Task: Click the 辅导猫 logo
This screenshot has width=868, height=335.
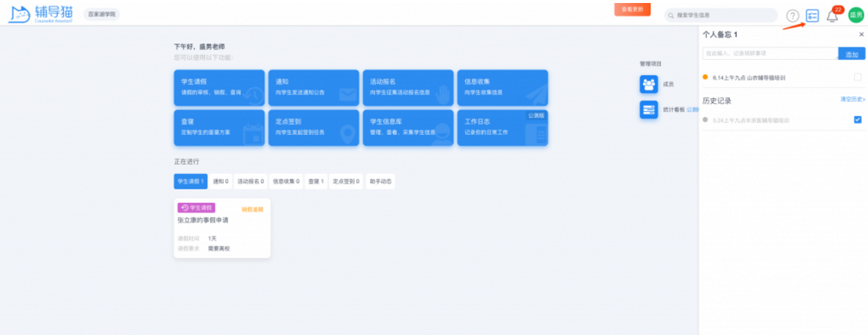Action: point(40,14)
